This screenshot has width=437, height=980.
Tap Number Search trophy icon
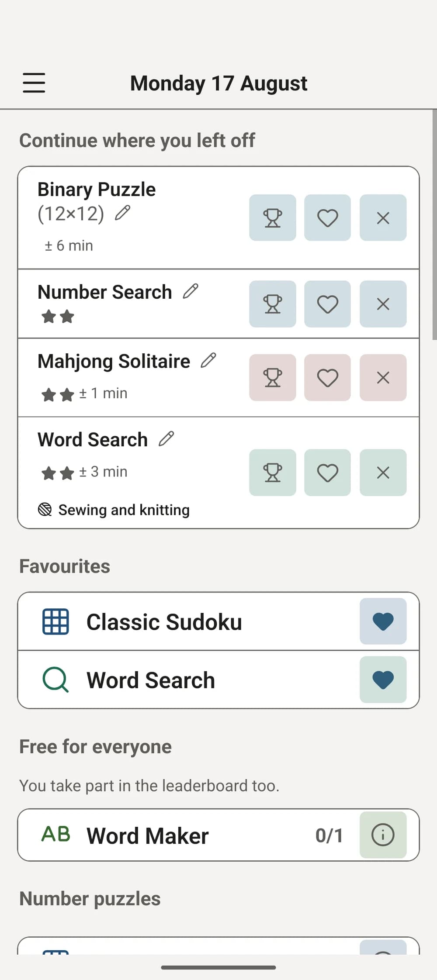point(273,304)
